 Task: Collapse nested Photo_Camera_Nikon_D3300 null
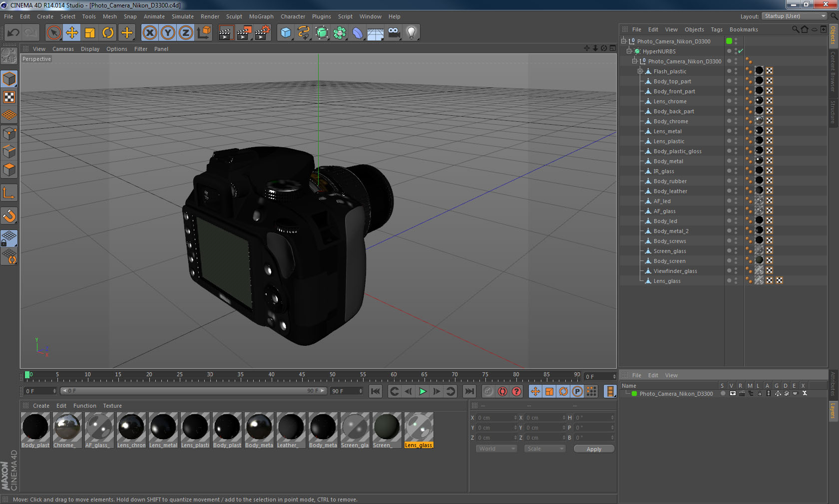(x=635, y=61)
